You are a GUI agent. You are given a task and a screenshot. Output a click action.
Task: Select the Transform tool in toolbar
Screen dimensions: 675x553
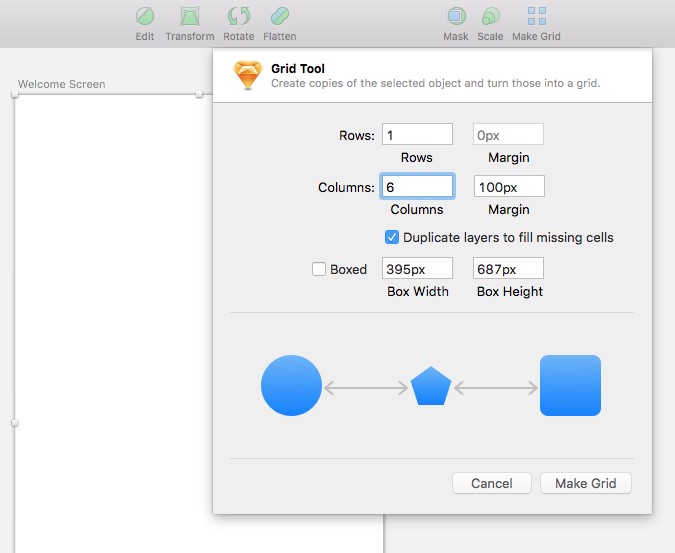[189, 17]
